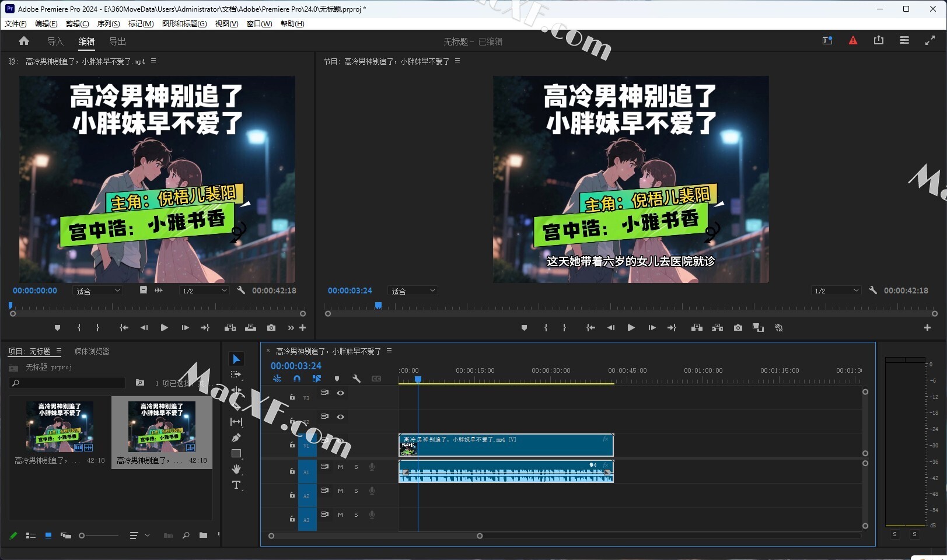
Task: Step forward one frame in Program monitor
Action: pos(652,328)
